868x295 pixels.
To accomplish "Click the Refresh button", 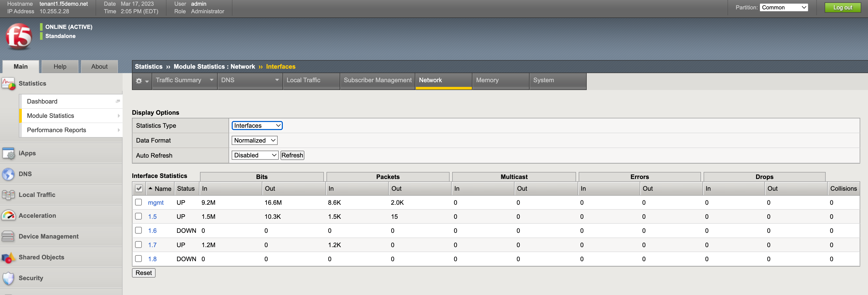I will click(292, 155).
